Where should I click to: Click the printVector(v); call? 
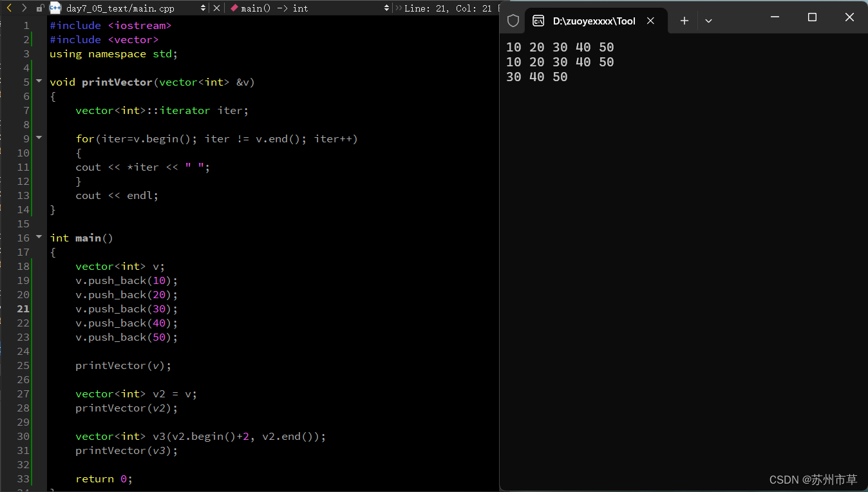coord(124,365)
